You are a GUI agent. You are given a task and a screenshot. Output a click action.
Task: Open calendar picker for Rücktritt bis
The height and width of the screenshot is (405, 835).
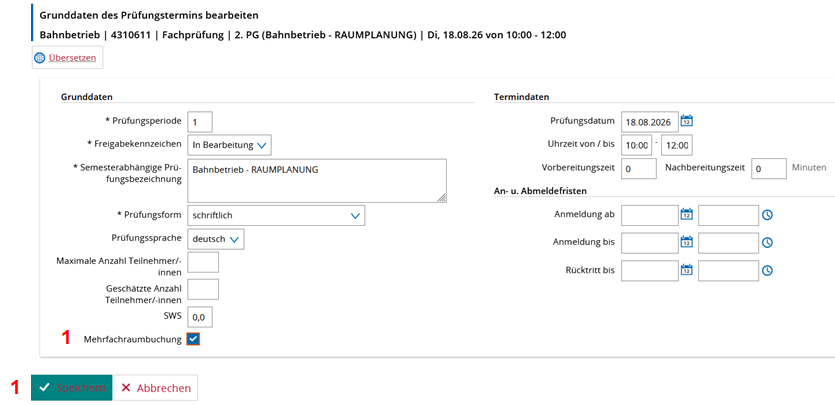coord(687,270)
